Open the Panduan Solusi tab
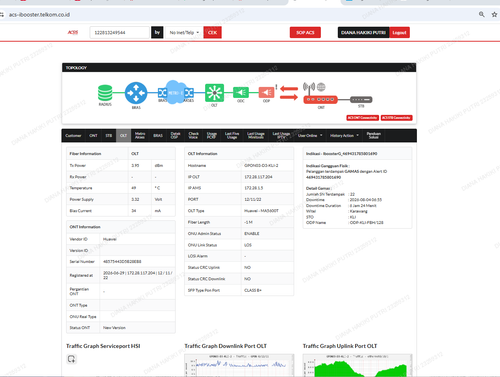 374,135
